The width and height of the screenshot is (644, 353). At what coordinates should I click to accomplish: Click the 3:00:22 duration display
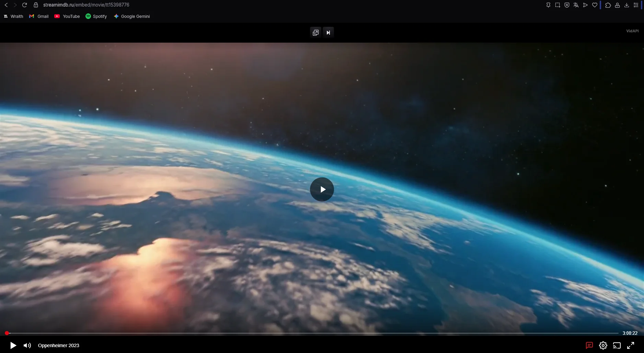coord(630,333)
